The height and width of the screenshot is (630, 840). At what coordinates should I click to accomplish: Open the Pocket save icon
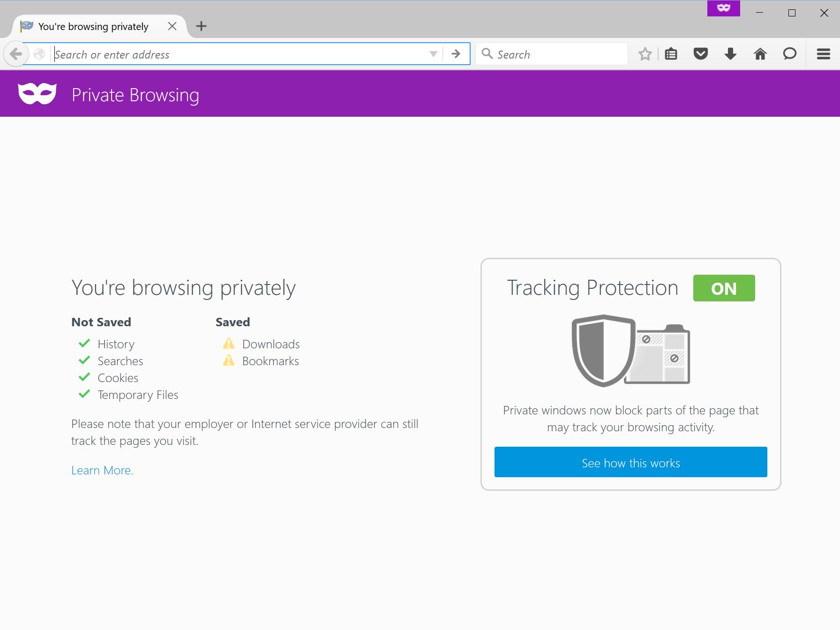pos(700,54)
